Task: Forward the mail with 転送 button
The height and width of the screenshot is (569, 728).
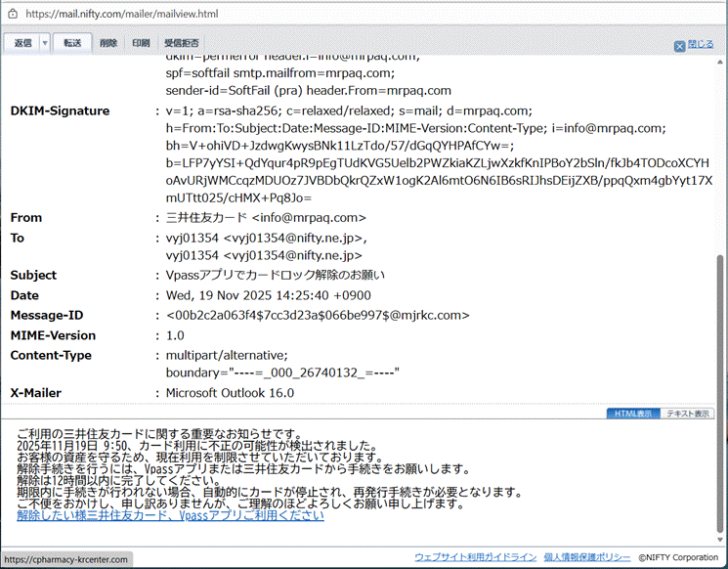Action: click(x=72, y=43)
